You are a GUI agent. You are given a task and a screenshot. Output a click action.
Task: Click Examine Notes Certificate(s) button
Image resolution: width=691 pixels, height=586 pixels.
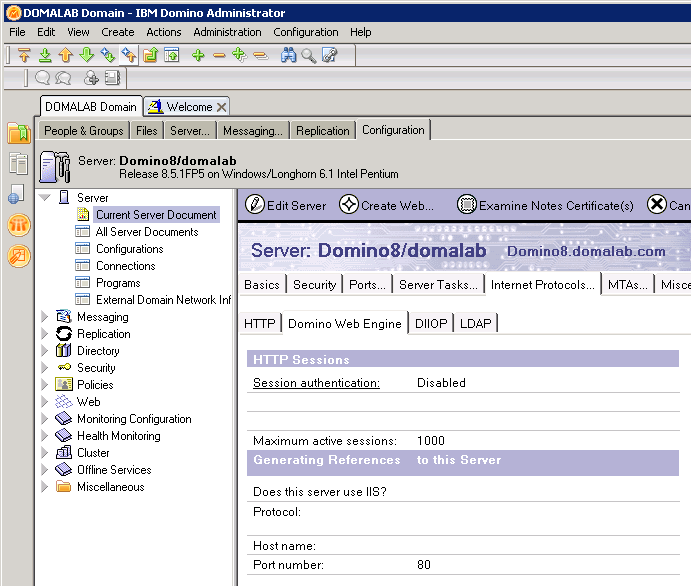[x=546, y=205]
